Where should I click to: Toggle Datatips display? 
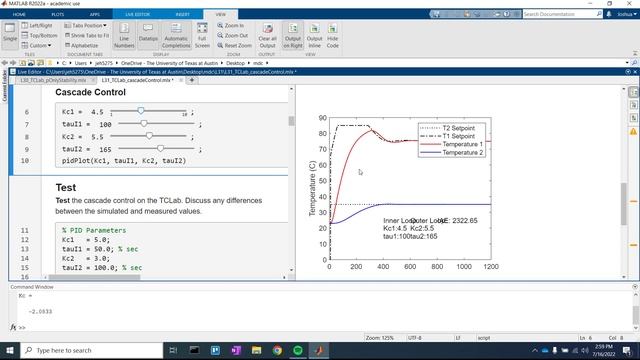click(x=148, y=35)
